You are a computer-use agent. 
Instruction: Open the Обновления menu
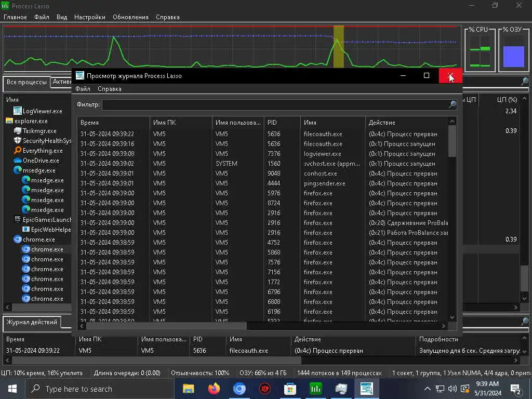[130, 17]
